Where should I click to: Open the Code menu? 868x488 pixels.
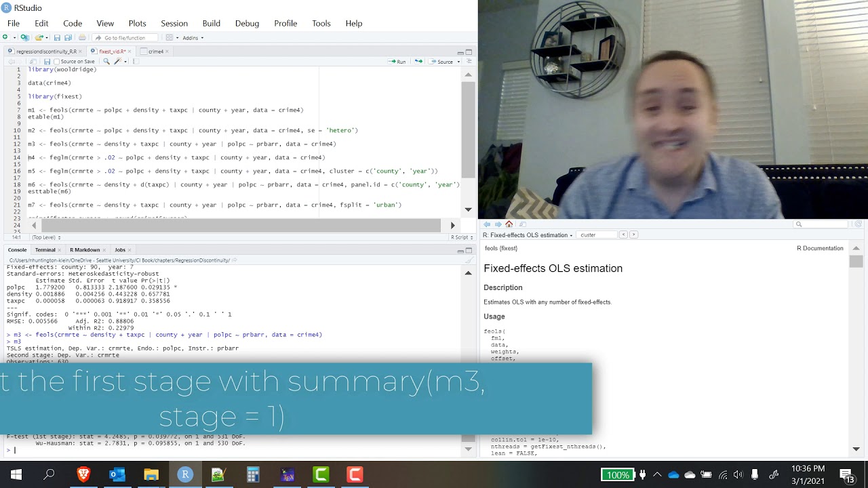click(x=73, y=23)
